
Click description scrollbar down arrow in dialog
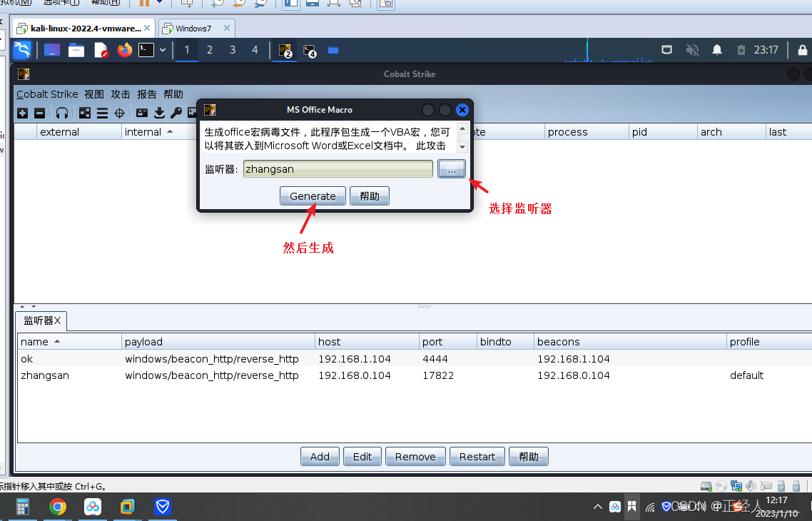click(x=462, y=147)
